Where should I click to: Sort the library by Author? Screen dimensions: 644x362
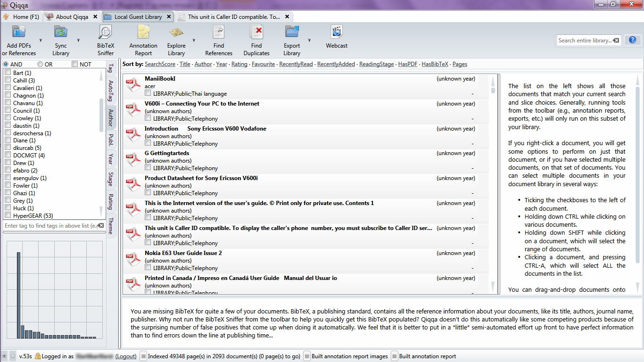[203, 64]
